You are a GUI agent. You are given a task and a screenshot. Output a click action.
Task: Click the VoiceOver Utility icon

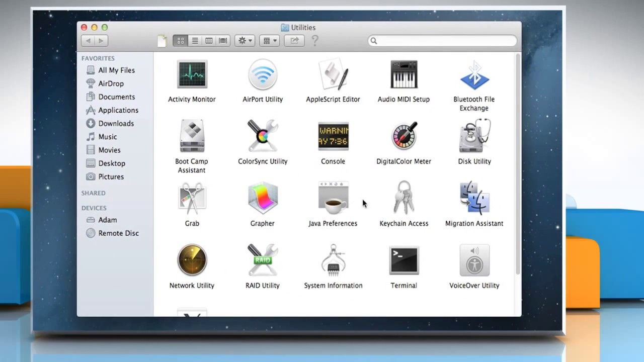474,260
